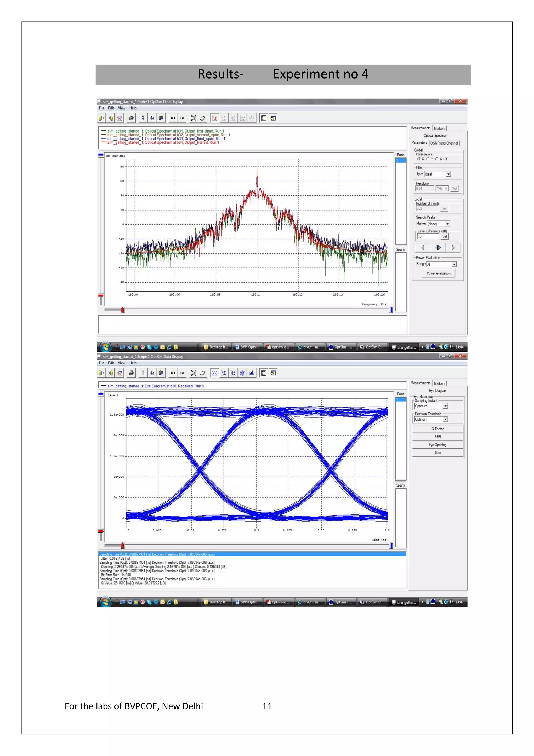Select X+Y polarization radio button

click(437, 159)
